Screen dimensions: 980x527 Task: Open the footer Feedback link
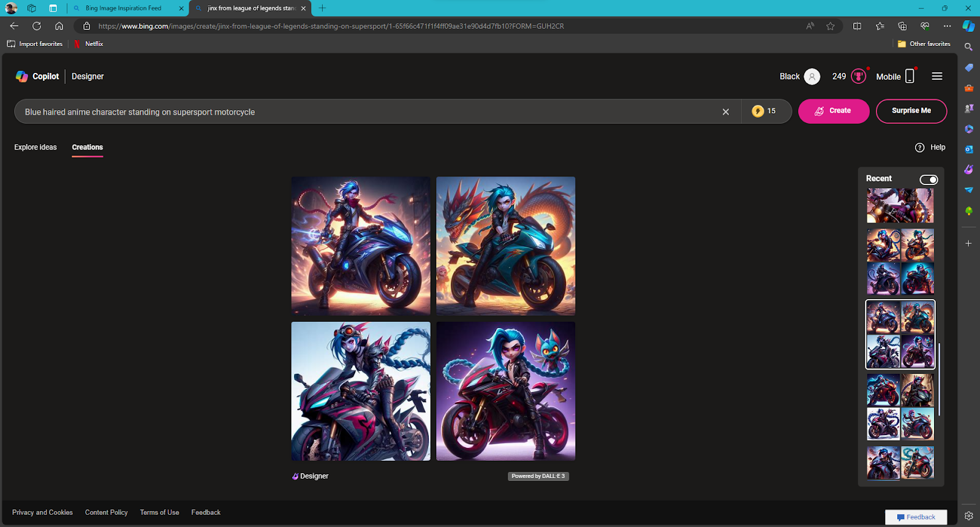[x=206, y=512]
